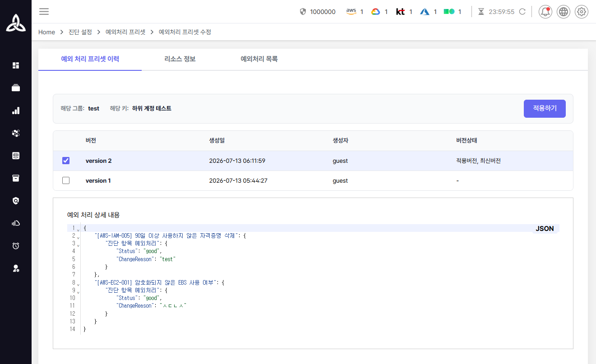
Task: Open the shield search icon in the sidebar
Action: pos(16,201)
